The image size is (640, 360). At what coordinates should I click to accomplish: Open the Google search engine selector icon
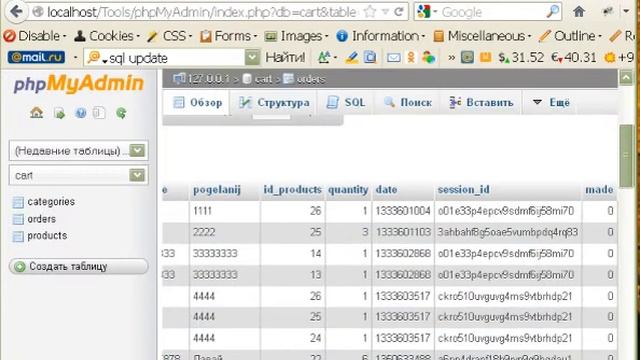click(x=424, y=12)
